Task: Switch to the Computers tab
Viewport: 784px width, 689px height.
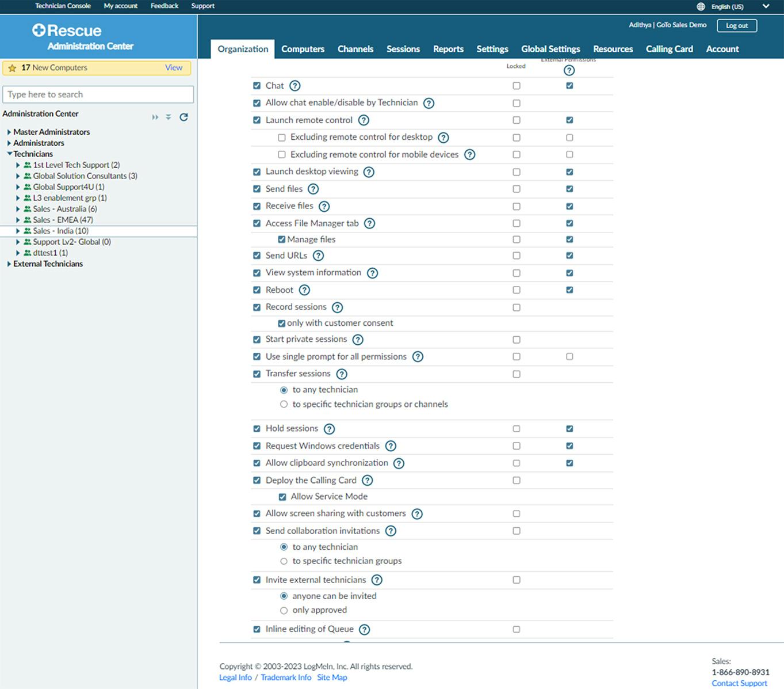Action: 303,50
